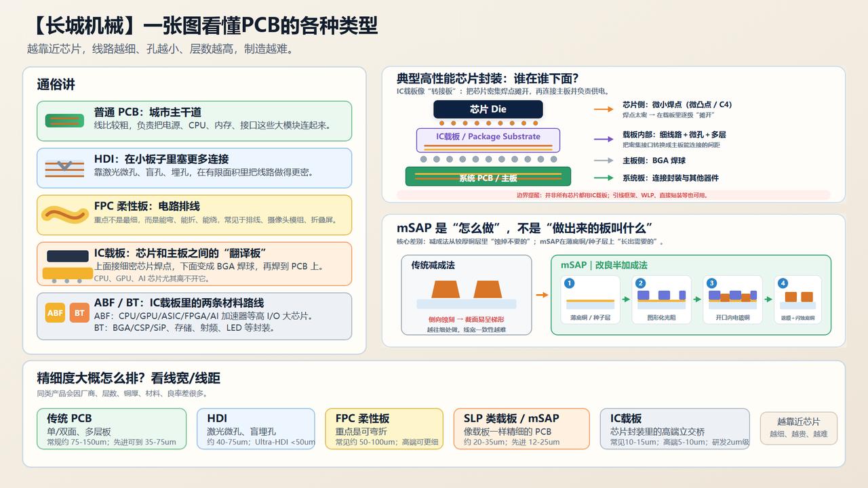The width and height of the screenshot is (868, 488).
Task: Click the green 系统 PCB / 主板 block
Action: pyautogui.click(x=488, y=176)
